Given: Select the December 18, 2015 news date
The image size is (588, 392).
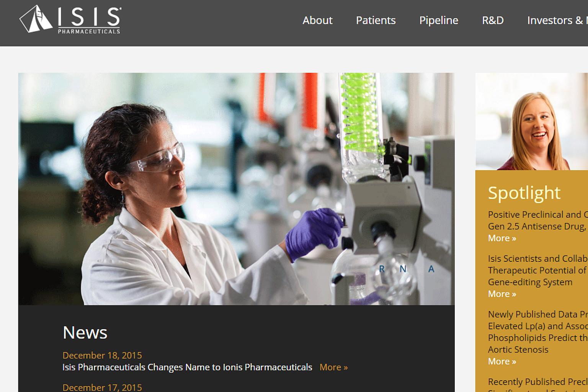Looking at the screenshot, I should (x=102, y=355).
